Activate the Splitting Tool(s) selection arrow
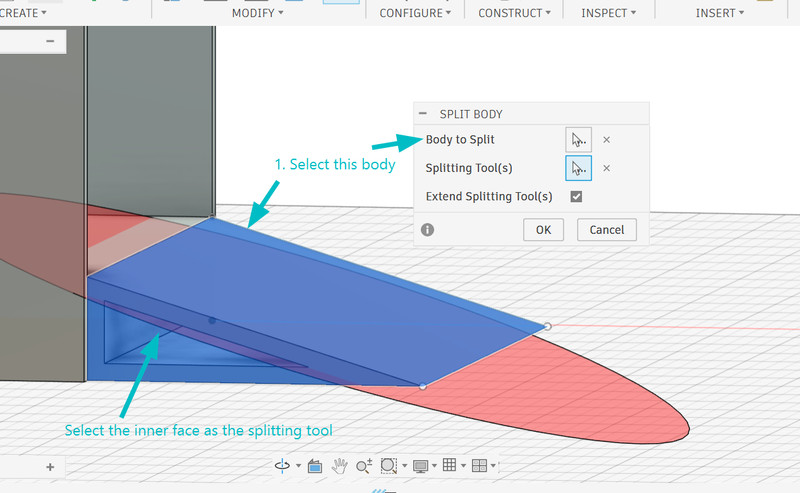The image size is (800, 493). coord(579,168)
